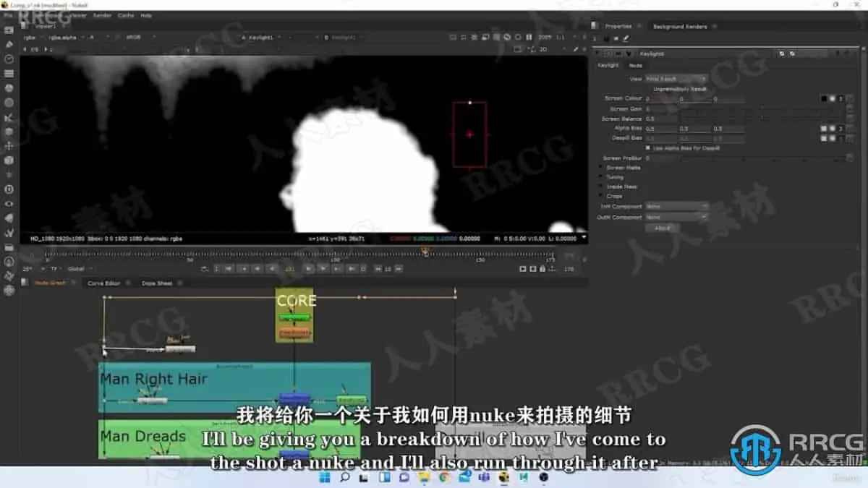Switch to the Dope Sheet tab
The image size is (868, 488).
pos(156,283)
